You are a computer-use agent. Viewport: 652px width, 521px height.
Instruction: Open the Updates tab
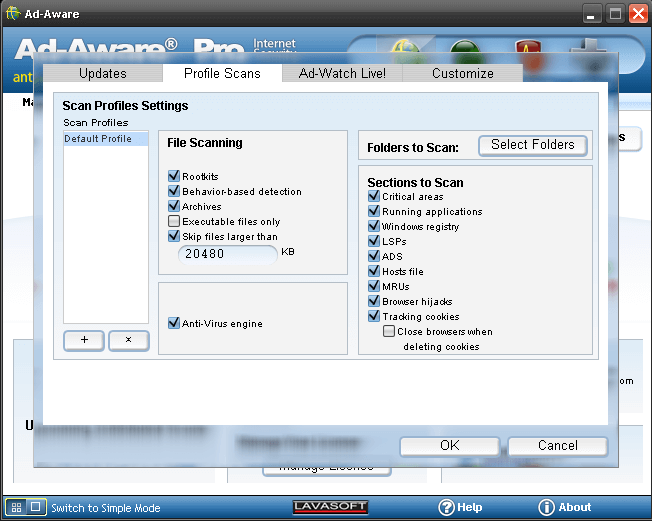(103, 73)
